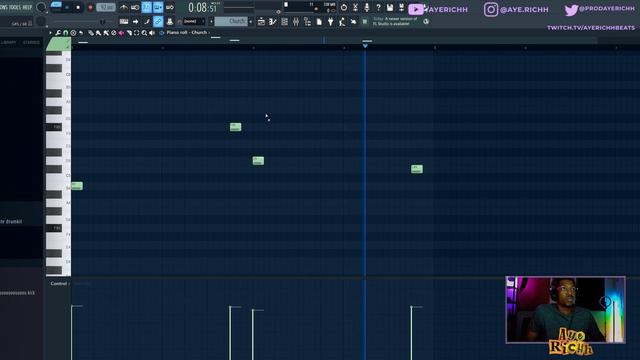This screenshot has height=360, width=640.
Task: Click the tempo display field
Action: click(106, 7)
